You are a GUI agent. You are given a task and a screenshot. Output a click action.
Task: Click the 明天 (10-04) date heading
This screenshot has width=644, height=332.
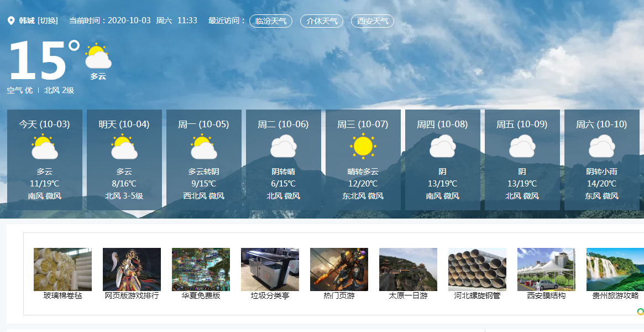pos(124,124)
